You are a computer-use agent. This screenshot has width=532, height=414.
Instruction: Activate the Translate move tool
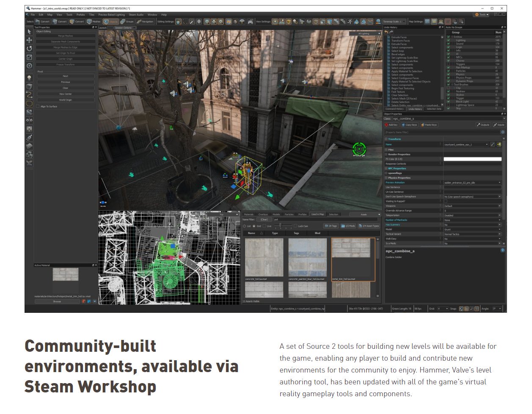pyautogui.click(x=29, y=40)
